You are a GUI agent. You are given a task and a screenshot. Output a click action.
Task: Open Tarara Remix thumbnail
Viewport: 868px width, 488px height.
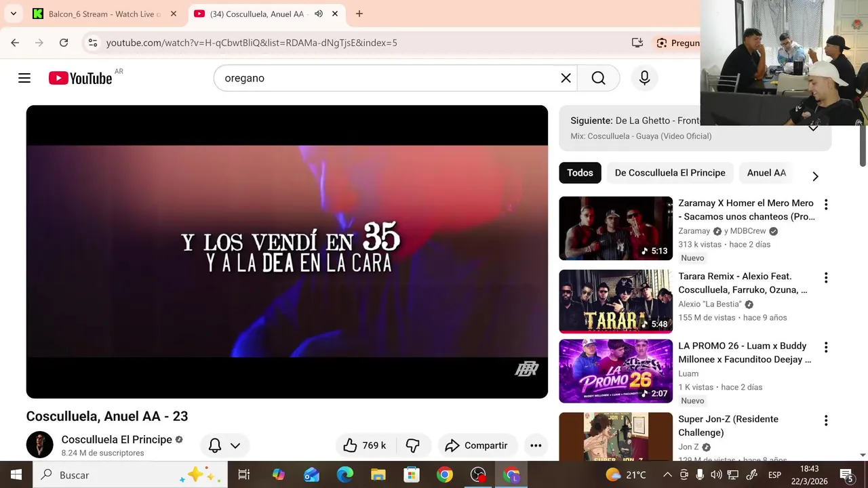[616, 302]
